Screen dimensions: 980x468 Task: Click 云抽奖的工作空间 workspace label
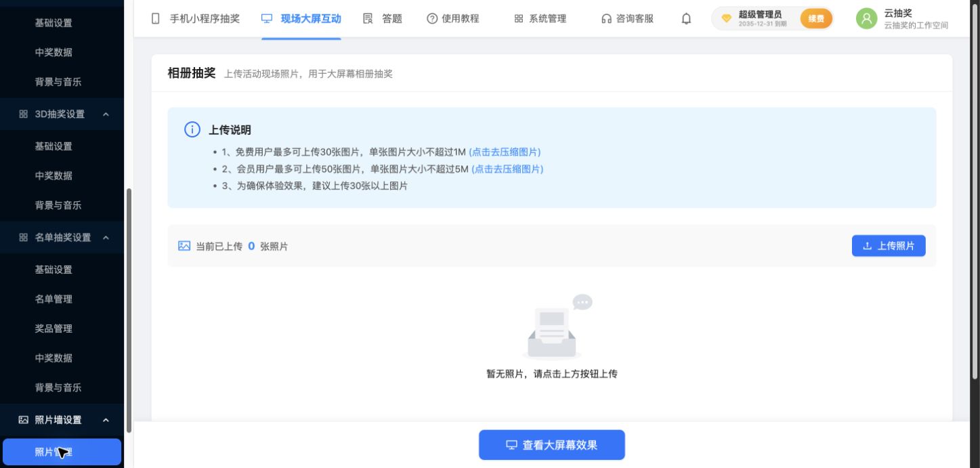point(916,25)
